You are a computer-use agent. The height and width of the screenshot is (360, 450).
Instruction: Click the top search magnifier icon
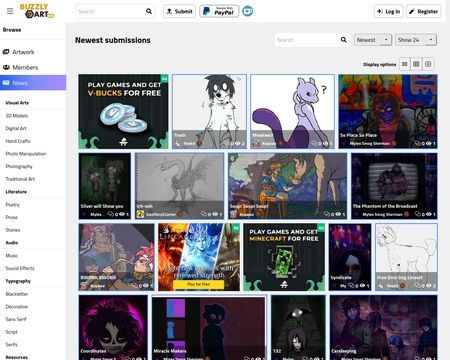[149, 11]
